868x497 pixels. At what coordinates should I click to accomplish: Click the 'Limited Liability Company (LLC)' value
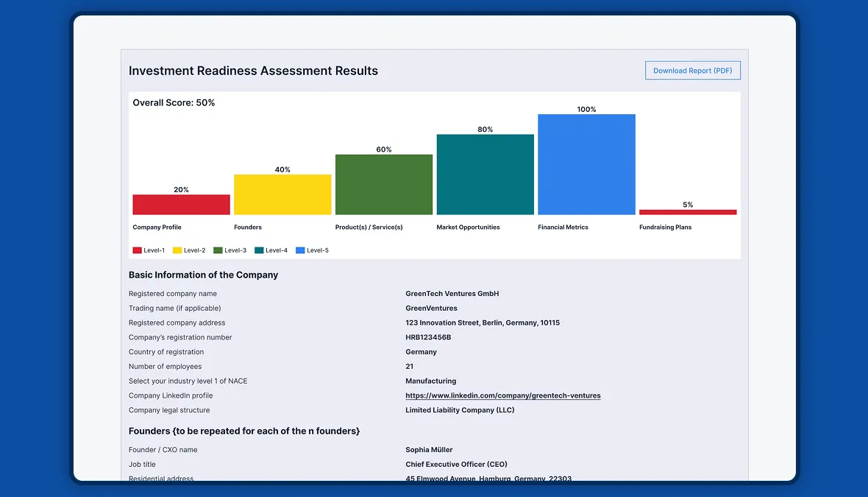(x=460, y=410)
